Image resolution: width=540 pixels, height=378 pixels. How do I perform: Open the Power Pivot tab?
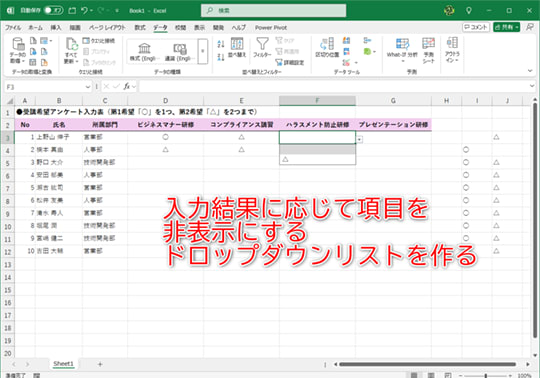click(271, 28)
